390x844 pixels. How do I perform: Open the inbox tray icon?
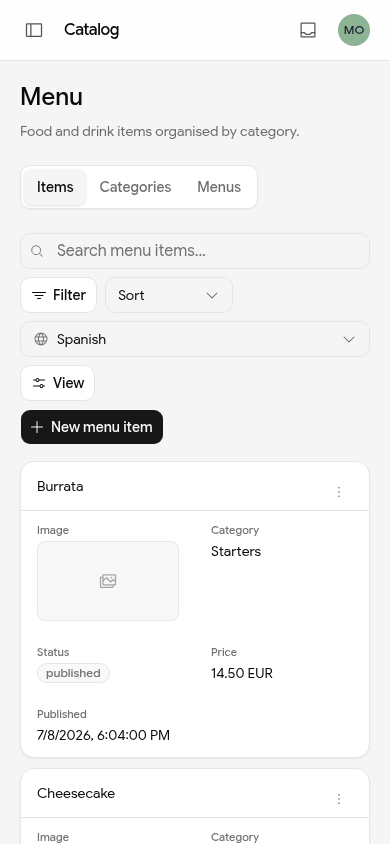pos(308,30)
